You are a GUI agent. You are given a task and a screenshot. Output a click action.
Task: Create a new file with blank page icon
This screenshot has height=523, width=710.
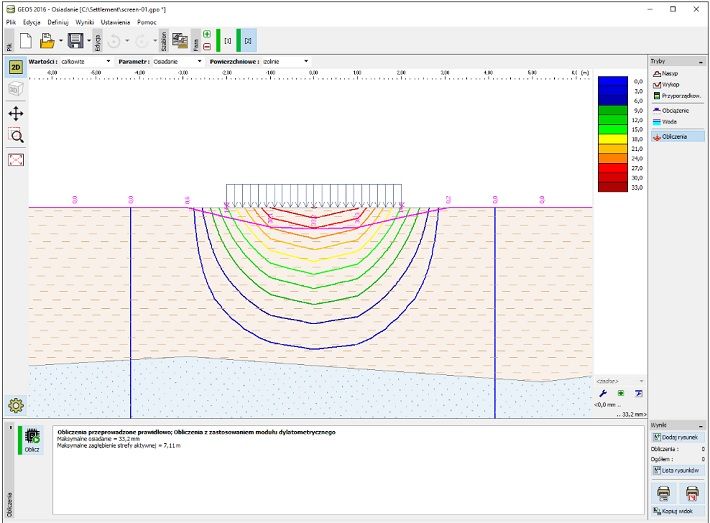tap(26, 41)
